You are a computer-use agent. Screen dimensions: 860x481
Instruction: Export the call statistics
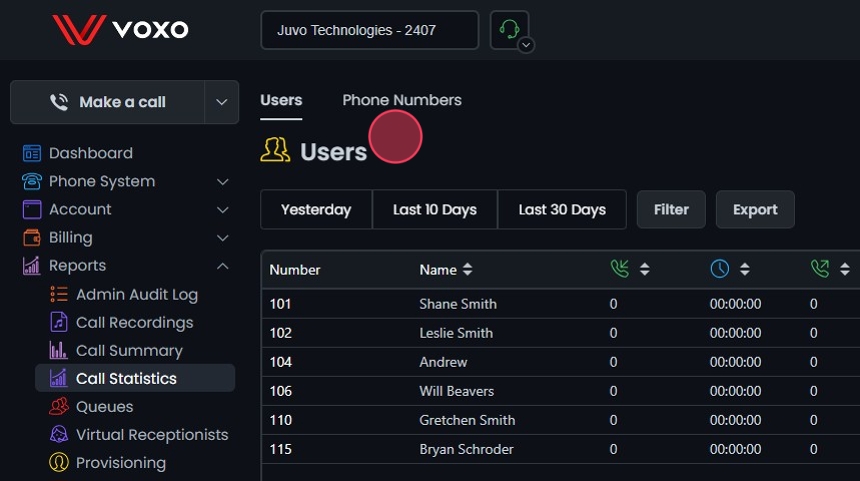755,210
